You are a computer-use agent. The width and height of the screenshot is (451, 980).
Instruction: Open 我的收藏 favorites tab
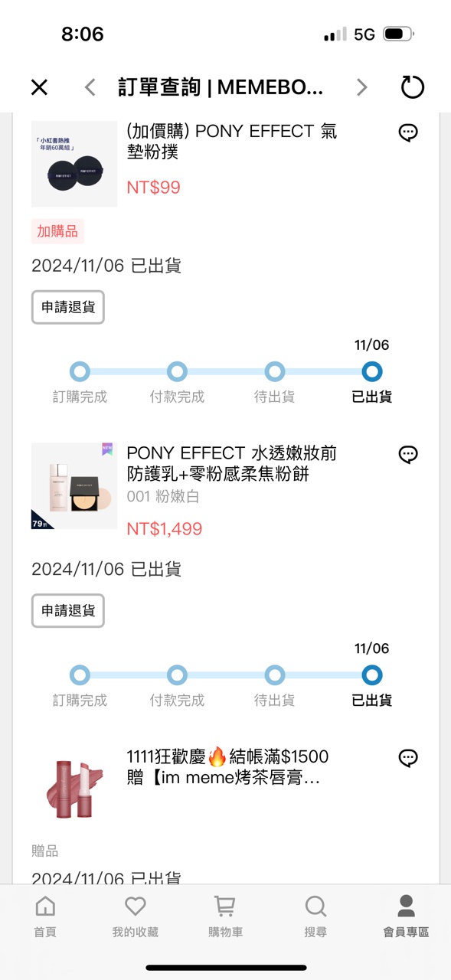(135, 916)
